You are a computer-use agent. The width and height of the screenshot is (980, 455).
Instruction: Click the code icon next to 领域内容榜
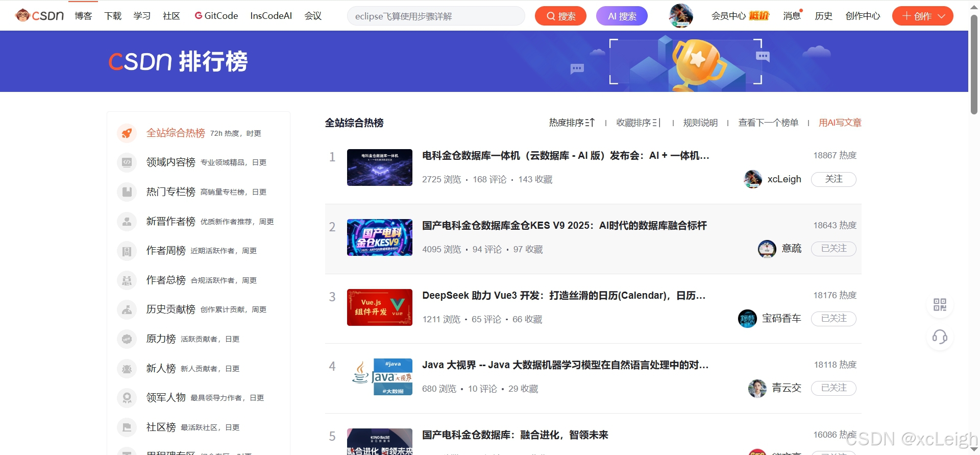[x=127, y=162]
